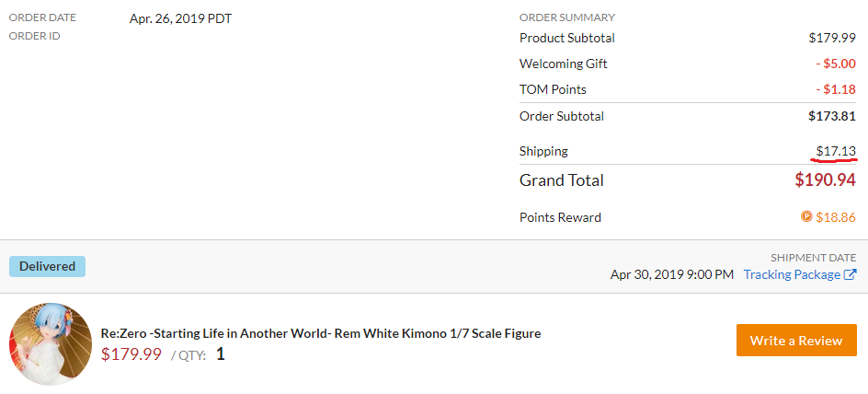Viewport: 868px width, 394px height.
Task: Click the Order Subtotal $173.81 value
Action: (x=832, y=116)
